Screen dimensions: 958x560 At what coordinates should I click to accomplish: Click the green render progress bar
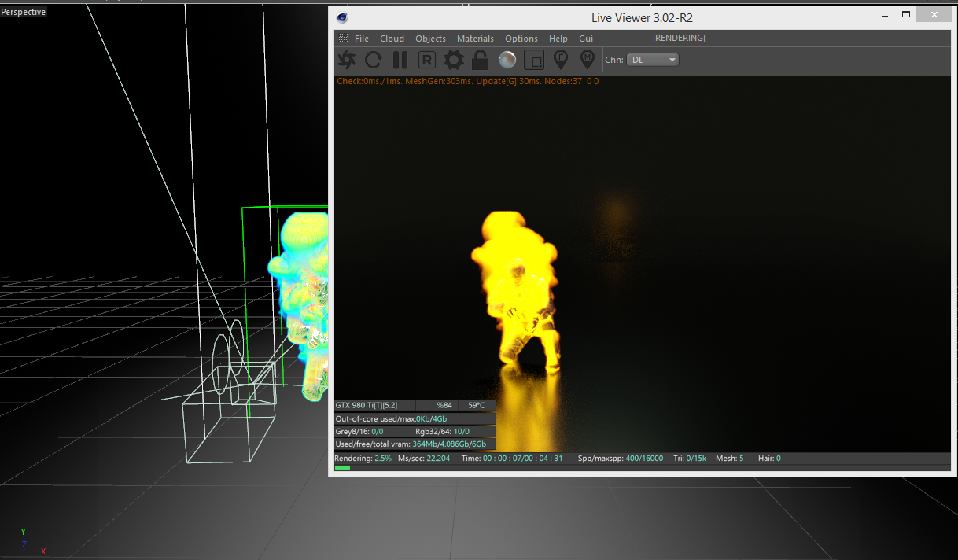coord(342,467)
